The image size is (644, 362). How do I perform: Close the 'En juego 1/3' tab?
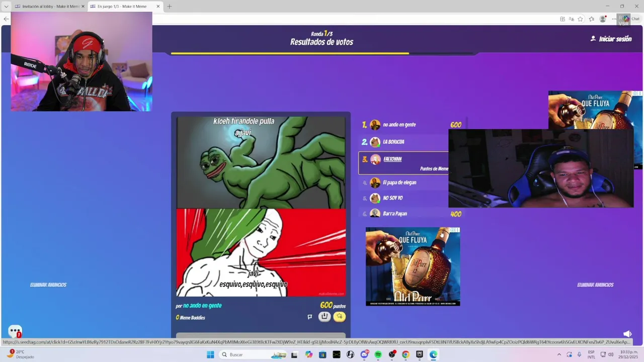click(x=158, y=7)
